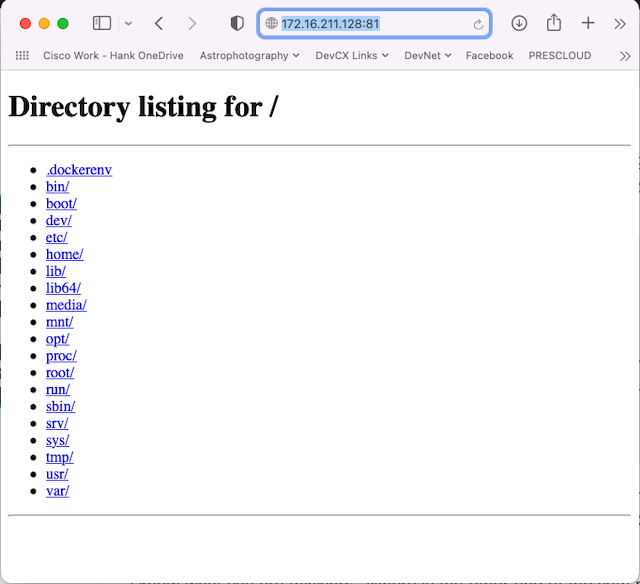Reload the page in address bar
Screen dimensions: 640x584
[x=478, y=24]
